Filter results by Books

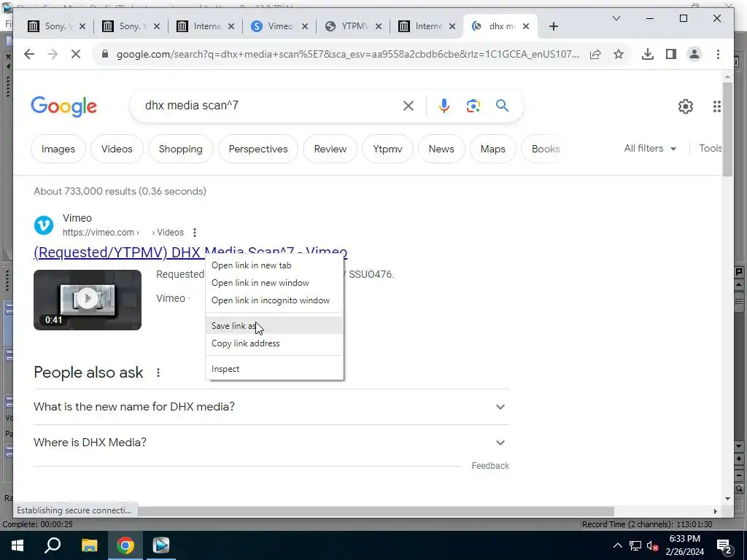(x=546, y=149)
